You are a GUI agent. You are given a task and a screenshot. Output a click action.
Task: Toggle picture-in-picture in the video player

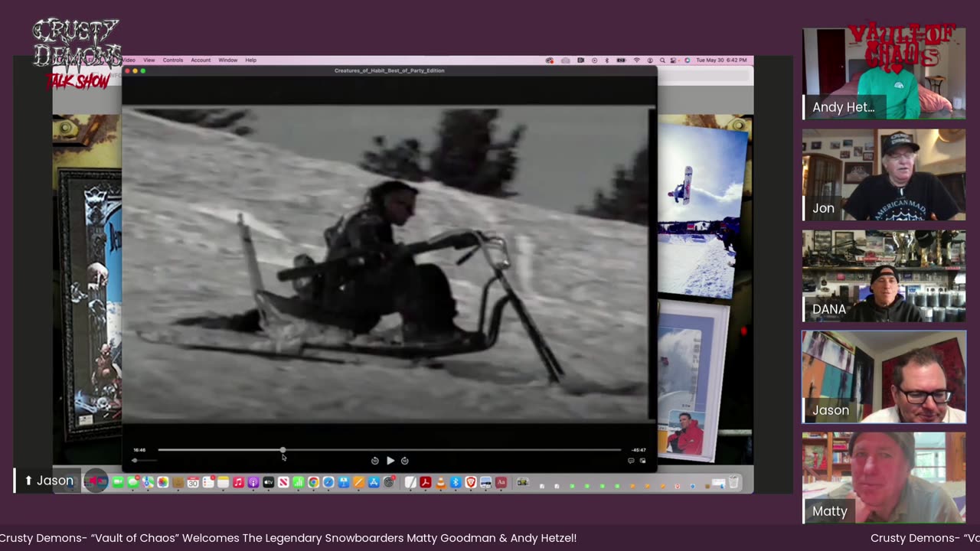642,461
